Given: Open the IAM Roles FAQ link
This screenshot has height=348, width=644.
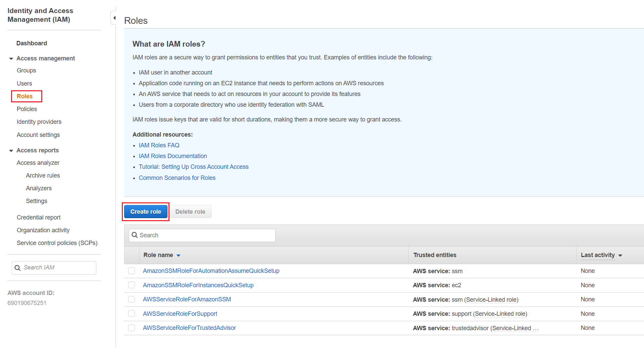Looking at the screenshot, I should click(x=159, y=145).
